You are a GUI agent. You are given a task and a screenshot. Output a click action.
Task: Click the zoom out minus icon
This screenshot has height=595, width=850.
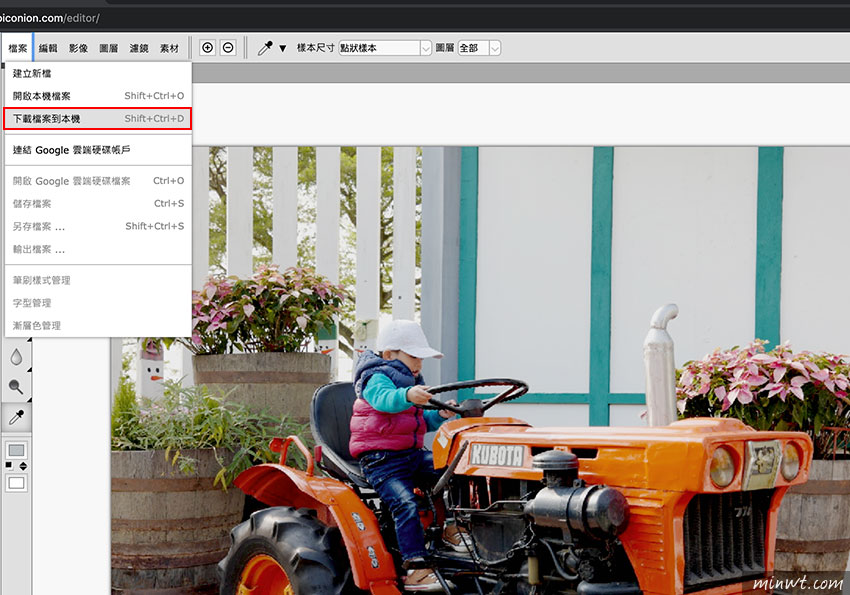(228, 48)
